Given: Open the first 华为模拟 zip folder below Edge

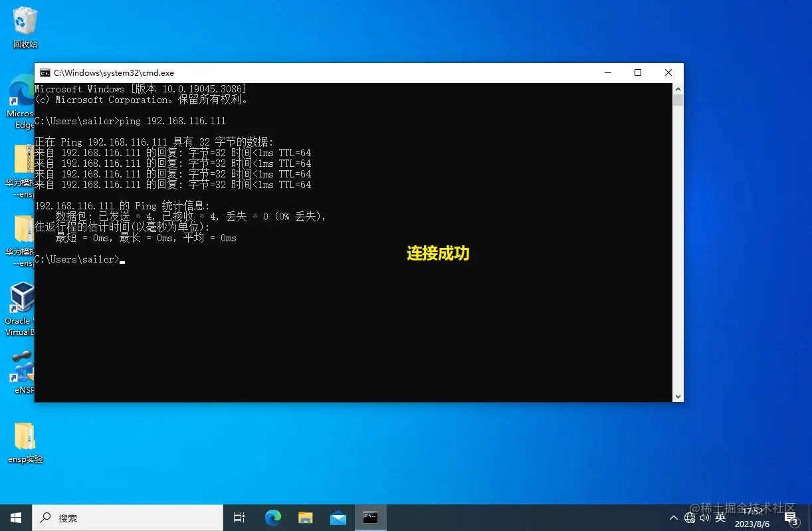Looking at the screenshot, I should [20, 171].
